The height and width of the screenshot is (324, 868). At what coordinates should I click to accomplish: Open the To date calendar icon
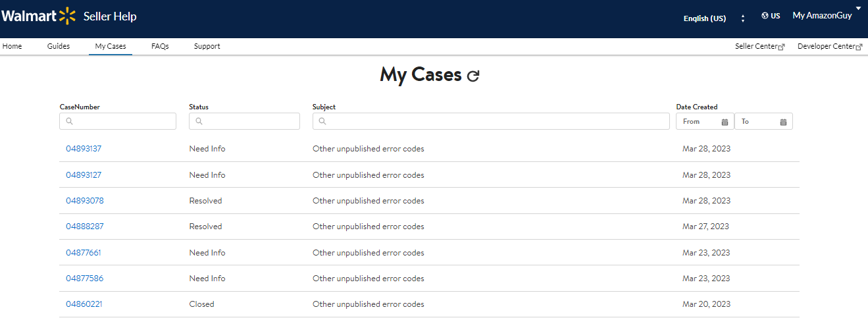click(783, 122)
